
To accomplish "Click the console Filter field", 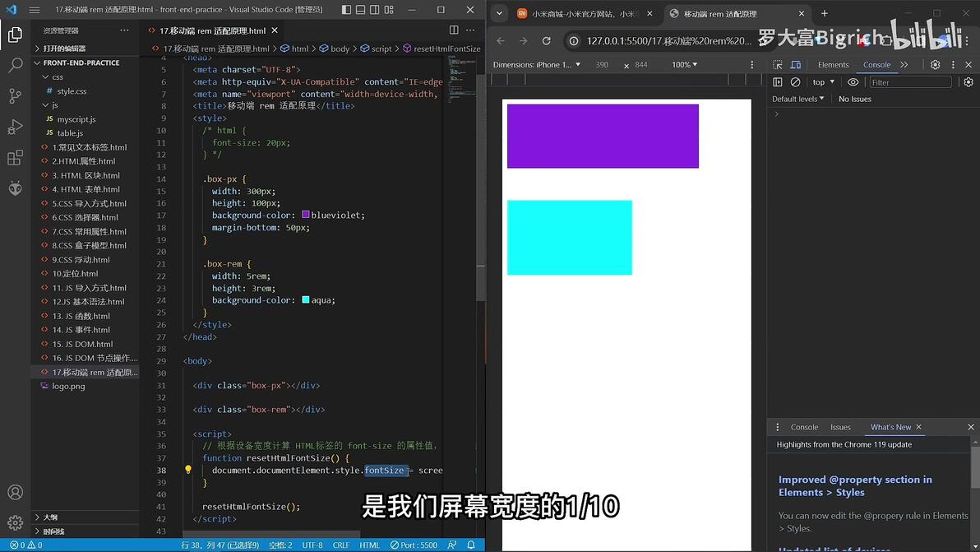I will click(911, 82).
